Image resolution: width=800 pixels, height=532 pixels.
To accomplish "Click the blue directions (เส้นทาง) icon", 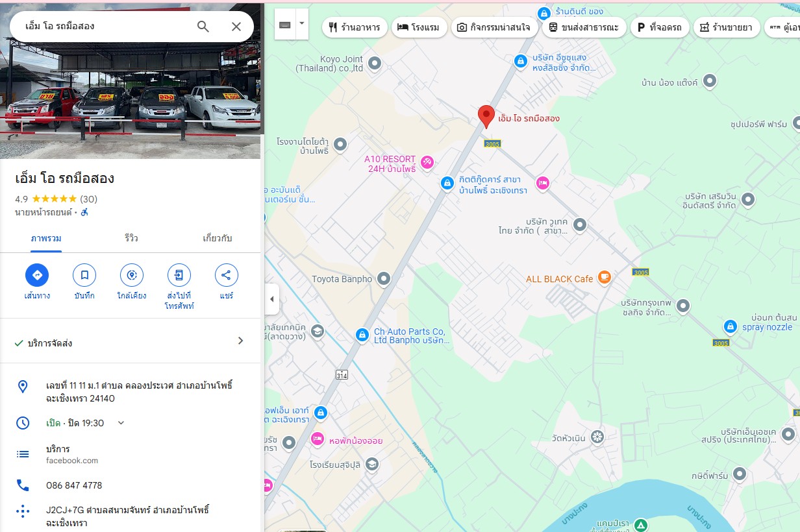I will coord(37,275).
